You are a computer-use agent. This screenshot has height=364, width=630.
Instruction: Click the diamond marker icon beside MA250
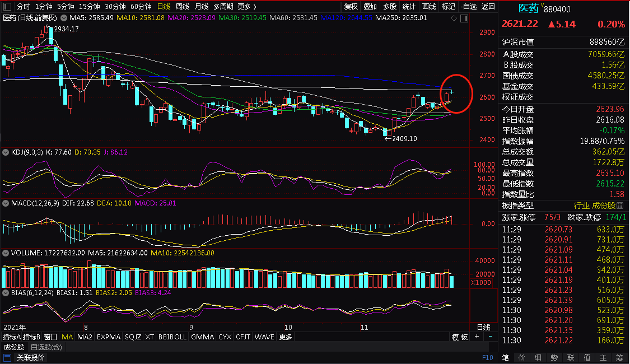(454, 18)
